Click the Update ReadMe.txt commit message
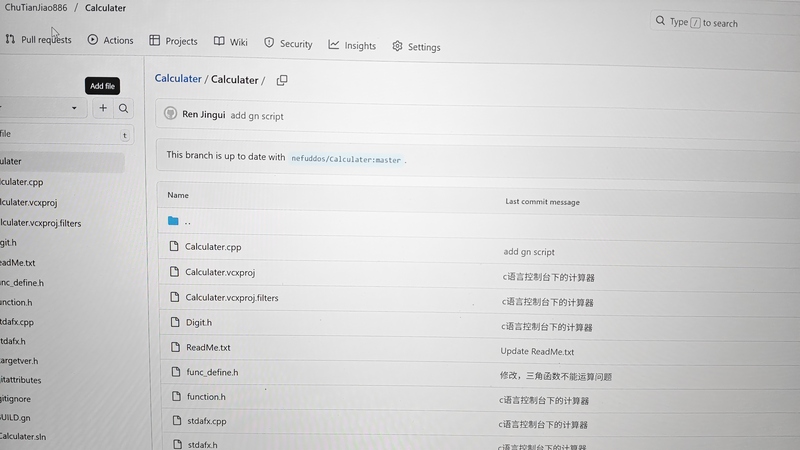This screenshot has width=800, height=450. [x=537, y=352]
